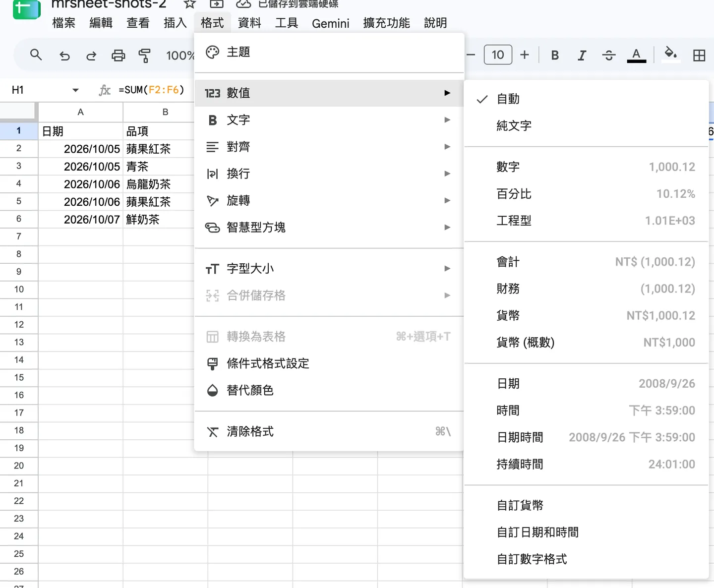Click cell containing 烏龍奶茶
Screen dimensions: 714x588
pos(159,184)
